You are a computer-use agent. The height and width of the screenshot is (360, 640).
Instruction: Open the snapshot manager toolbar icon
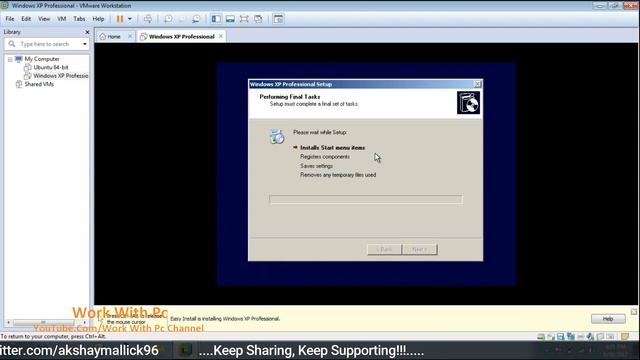coord(196,19)
